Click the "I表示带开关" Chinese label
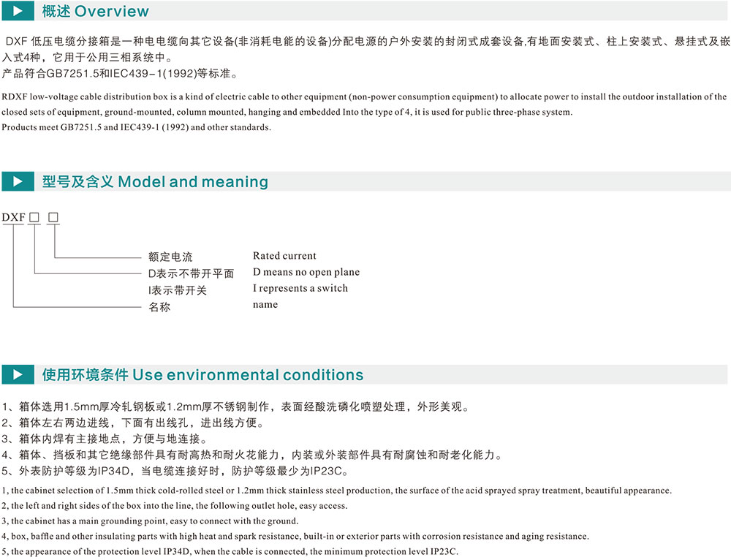 pos(177,290)
